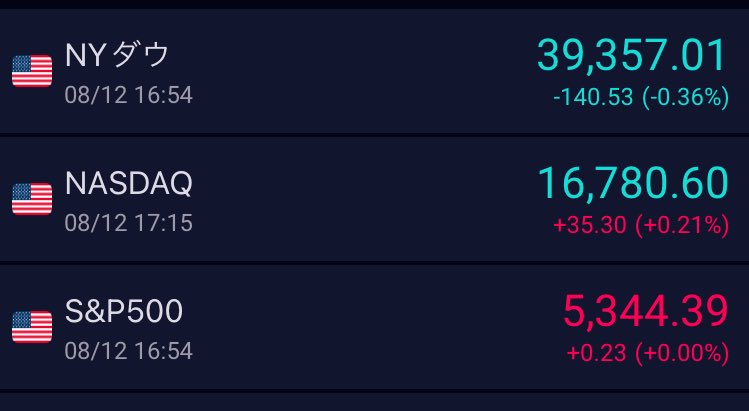The width and height of the screenshot is (749, 411).
Task: Tap the S&P500 timestamp 08/12 16:54
Action: [128, 351]
